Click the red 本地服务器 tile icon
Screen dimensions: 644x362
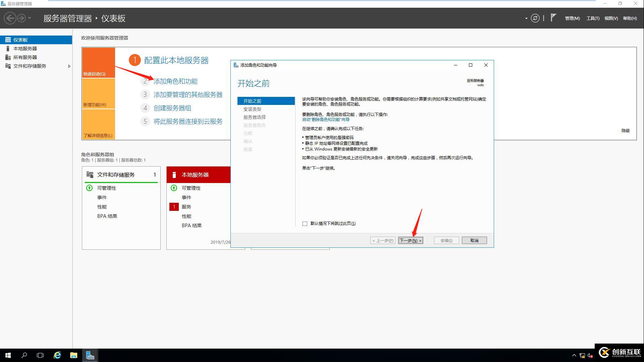point(174,175)
